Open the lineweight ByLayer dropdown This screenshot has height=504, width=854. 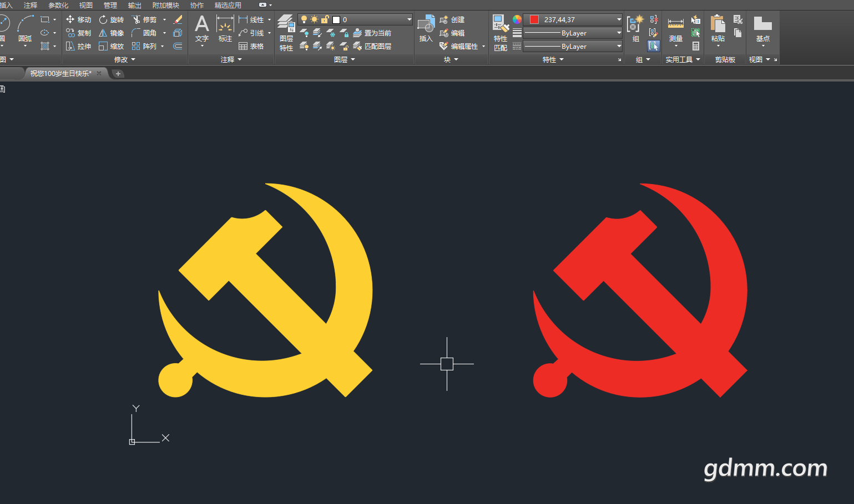click(x=573, y=33)
